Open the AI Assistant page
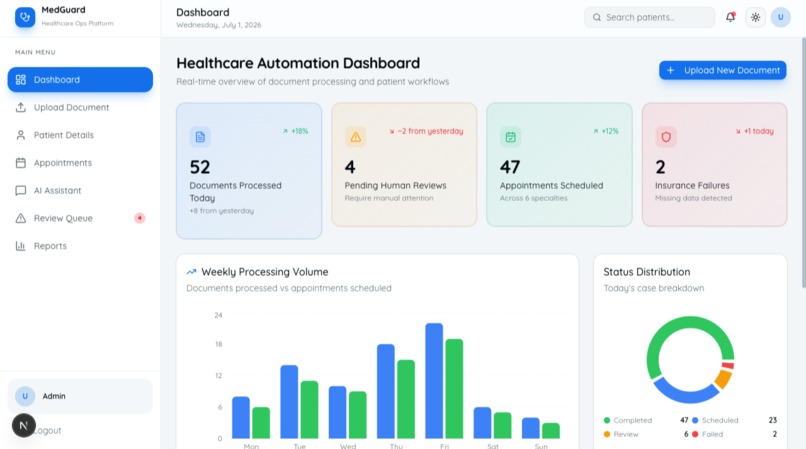 point(80,191)
